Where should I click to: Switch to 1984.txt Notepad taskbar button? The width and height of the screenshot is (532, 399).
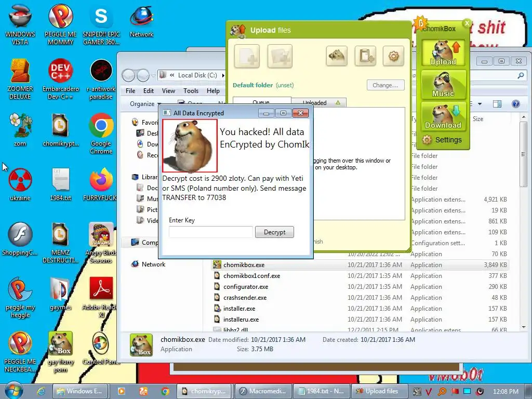coord(321,391)
